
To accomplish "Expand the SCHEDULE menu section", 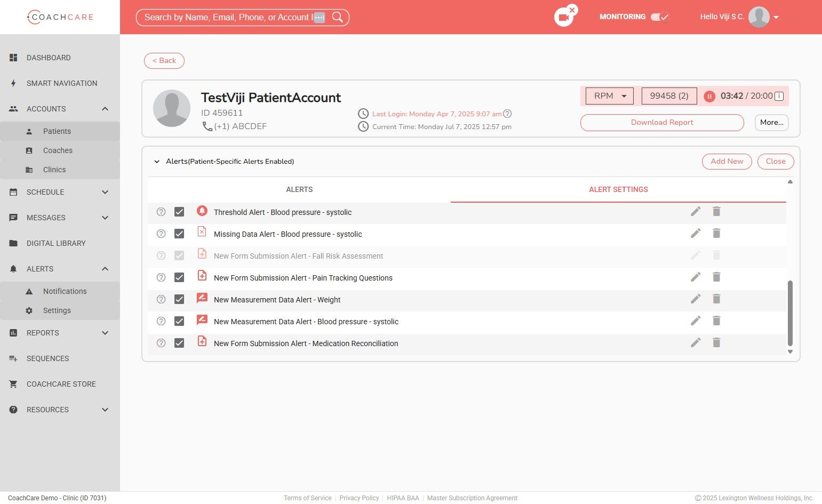I will point(105,192).
